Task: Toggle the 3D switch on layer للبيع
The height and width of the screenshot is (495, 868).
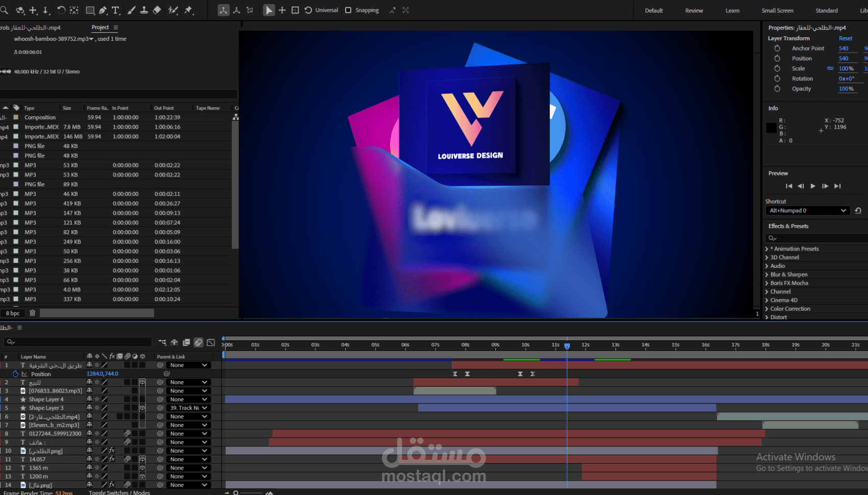Action: (x=142, y=382)
